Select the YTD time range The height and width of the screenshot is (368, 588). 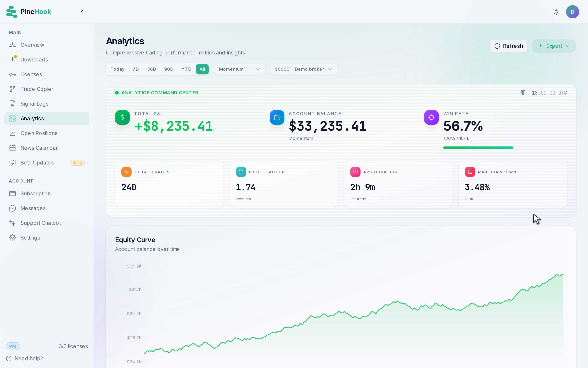coord(186,69)
